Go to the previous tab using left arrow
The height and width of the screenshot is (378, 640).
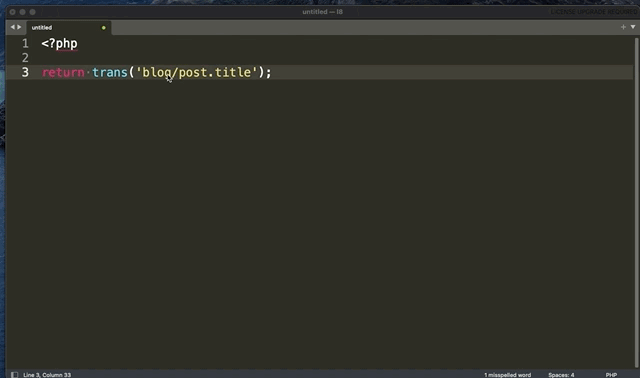(12, 27)
